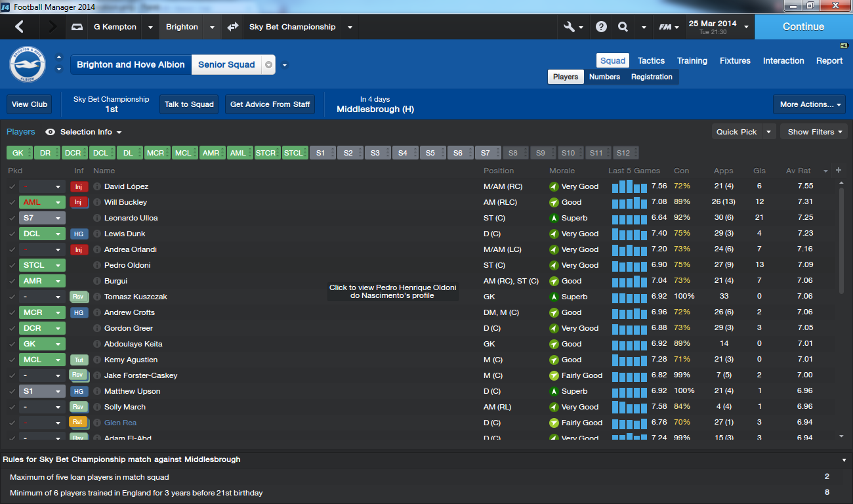Open the Brighton dropdown arrow

coord(212,28)
